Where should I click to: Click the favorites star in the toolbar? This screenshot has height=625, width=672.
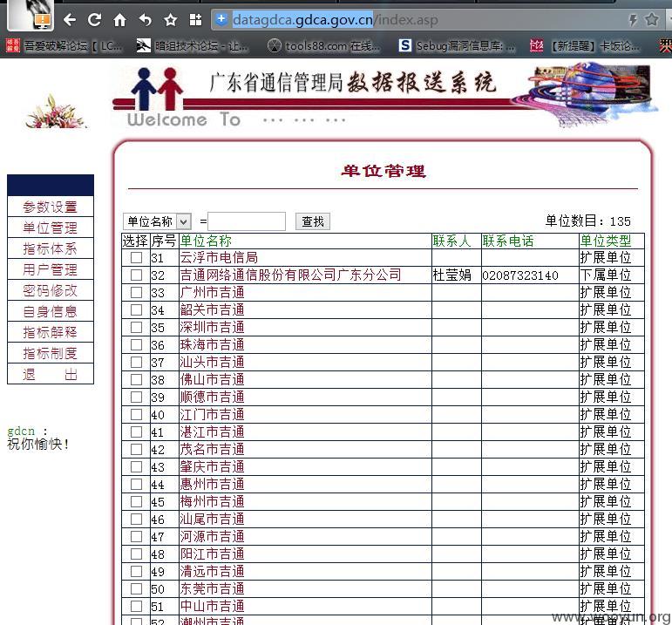171,20
